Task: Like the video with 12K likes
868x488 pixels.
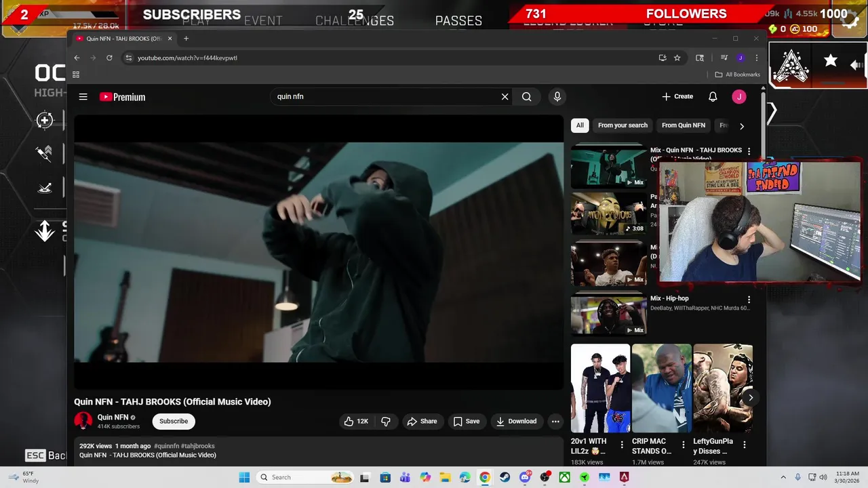Action: point(356,422)
